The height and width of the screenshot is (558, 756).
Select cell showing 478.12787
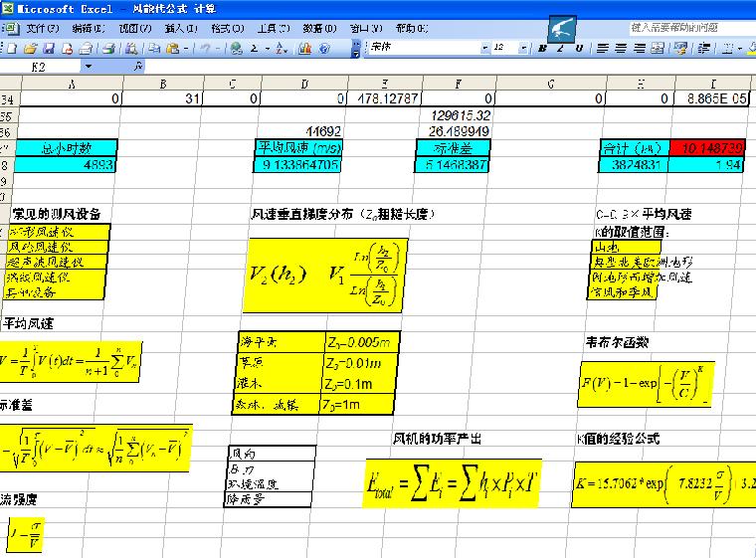click(385, 98)
